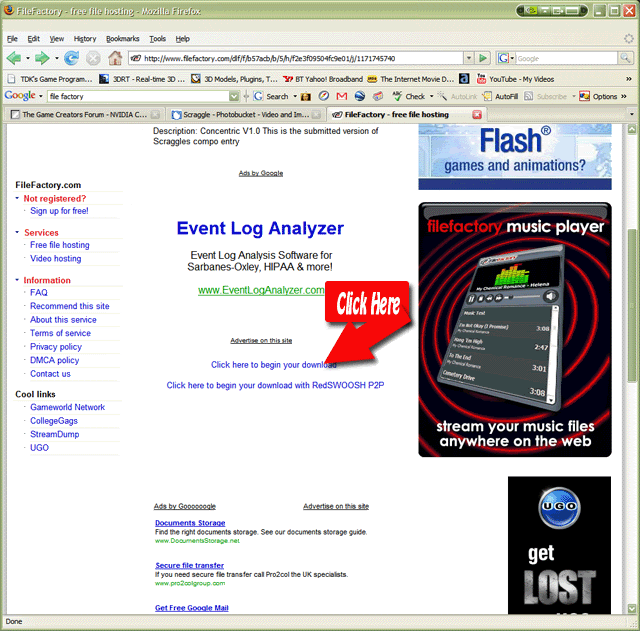Go forward with the green Forward arrow
The width and height of the screenshot is (640, 631).
pos(42,58)
